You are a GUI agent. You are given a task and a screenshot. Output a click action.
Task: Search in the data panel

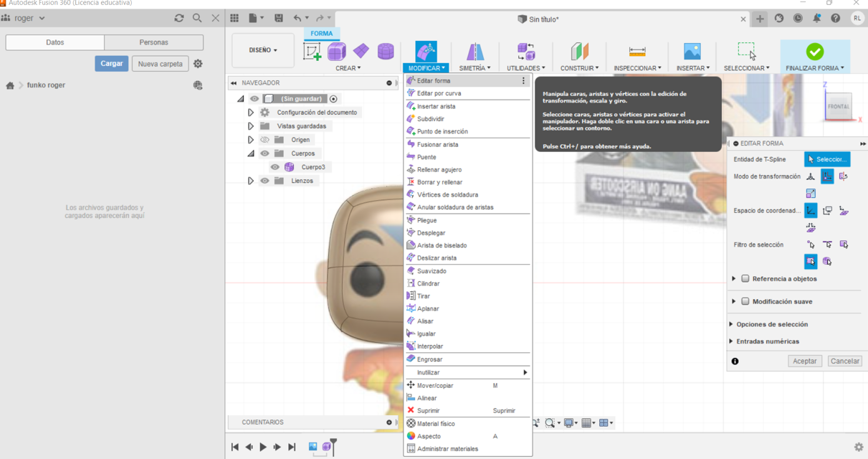coord(197,18)
